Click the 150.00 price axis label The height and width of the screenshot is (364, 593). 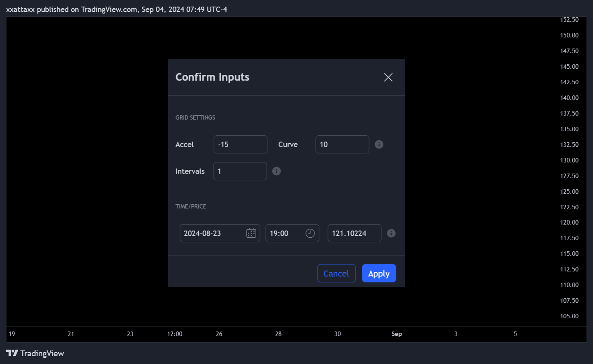[x=569, y=35]
